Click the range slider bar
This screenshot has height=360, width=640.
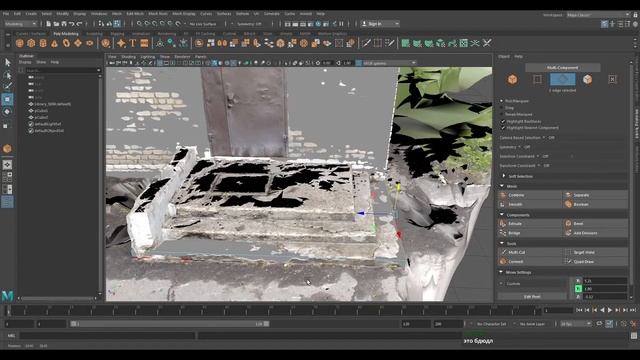tap(170, 324)
